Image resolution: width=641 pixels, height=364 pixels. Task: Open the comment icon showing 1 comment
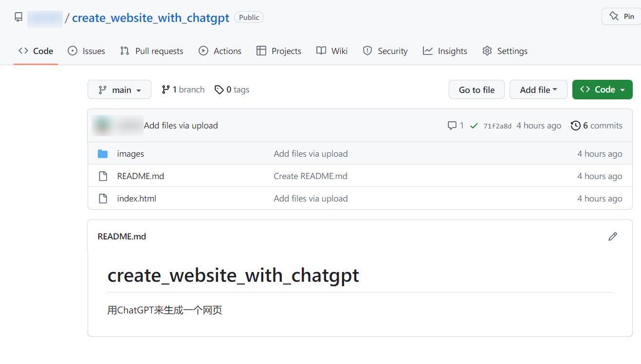point(456,126)
